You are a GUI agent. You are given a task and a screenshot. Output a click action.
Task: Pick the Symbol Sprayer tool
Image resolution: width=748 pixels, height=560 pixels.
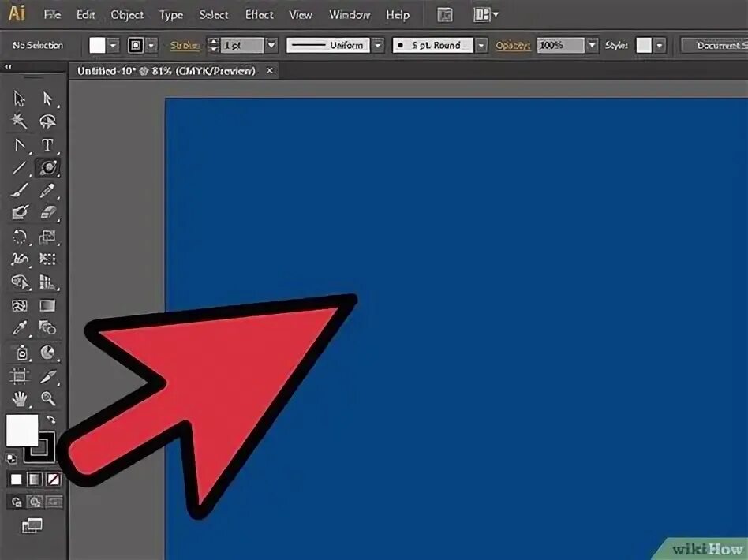coord(21,353)
